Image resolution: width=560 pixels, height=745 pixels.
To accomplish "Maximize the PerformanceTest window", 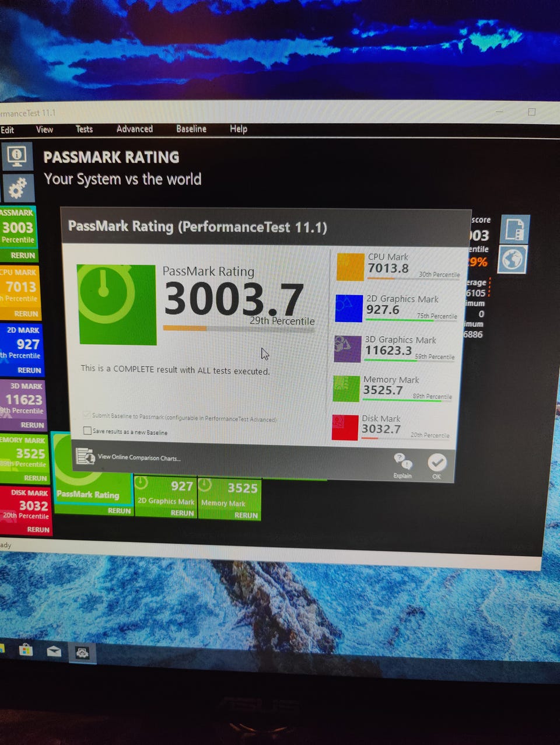I will [x=531, y=112].
